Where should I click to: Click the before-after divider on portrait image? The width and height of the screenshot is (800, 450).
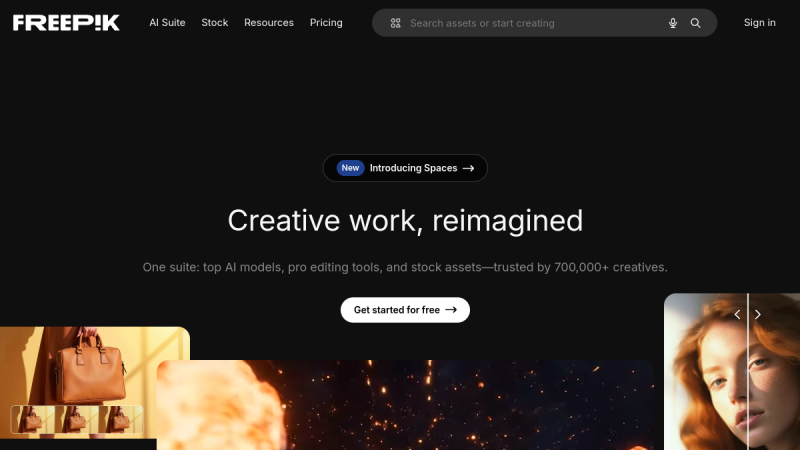click(748, 371)
